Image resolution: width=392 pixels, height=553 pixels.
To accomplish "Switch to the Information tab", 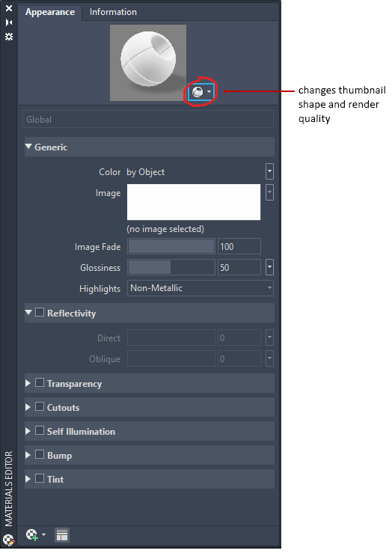I will pos(113,12).
